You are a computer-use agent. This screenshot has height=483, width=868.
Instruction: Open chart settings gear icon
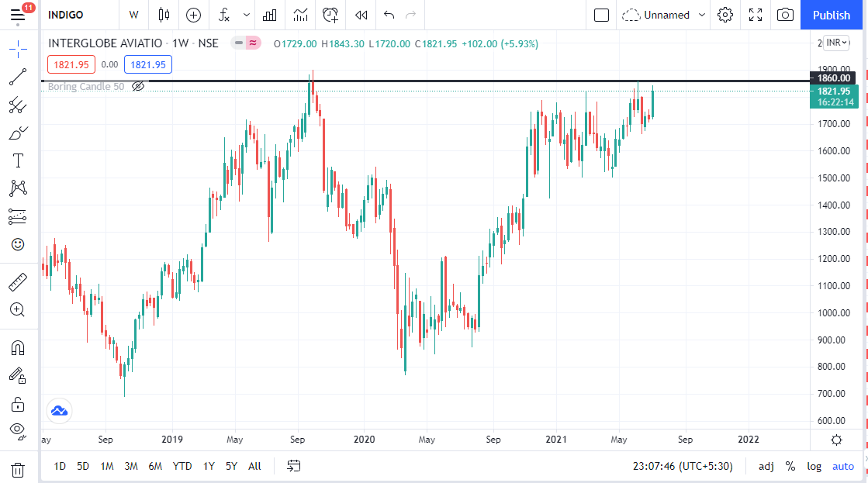click(725, 15)
